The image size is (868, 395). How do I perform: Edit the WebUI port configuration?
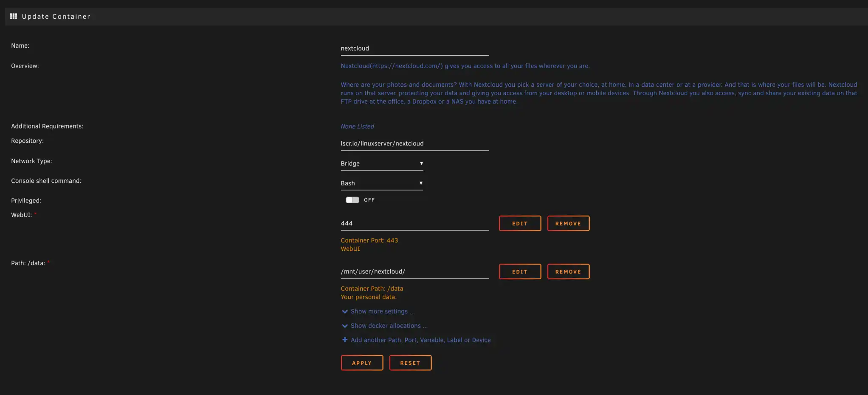coord(519,224)
